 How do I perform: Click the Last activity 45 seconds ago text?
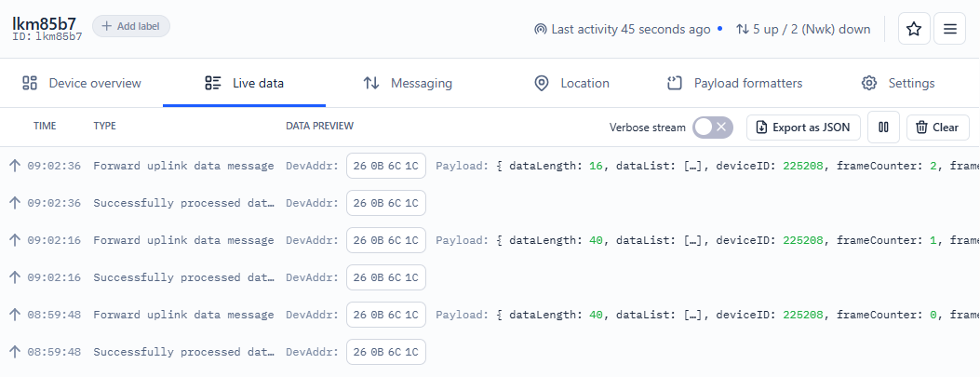(631, 30)
